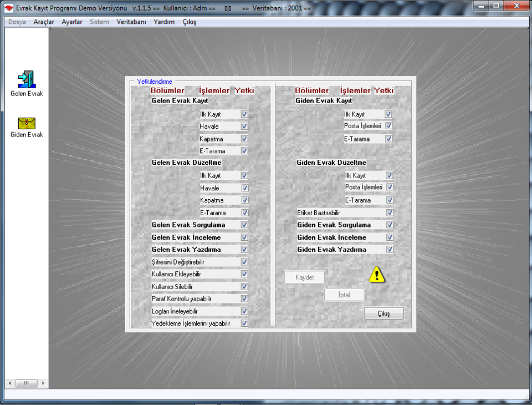Toggle Paraf Kontrolu yapabilir checkbox

[x=244, y=298]
